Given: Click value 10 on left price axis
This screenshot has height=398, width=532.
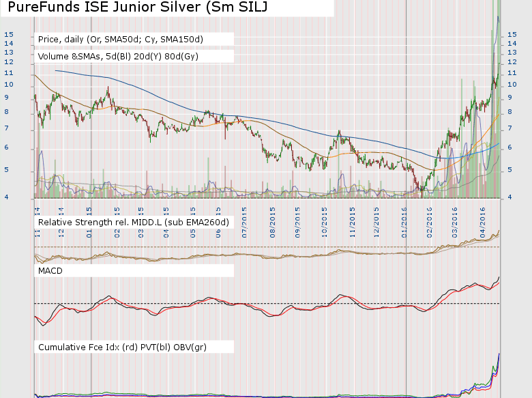Looking at the screenshot, I should coord(9,84).
